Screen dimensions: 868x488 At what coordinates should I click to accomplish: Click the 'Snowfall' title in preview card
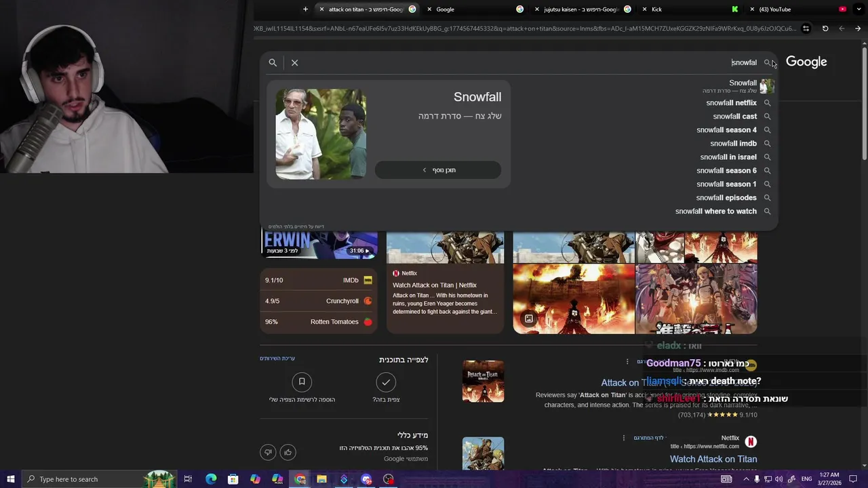point(477,98)
